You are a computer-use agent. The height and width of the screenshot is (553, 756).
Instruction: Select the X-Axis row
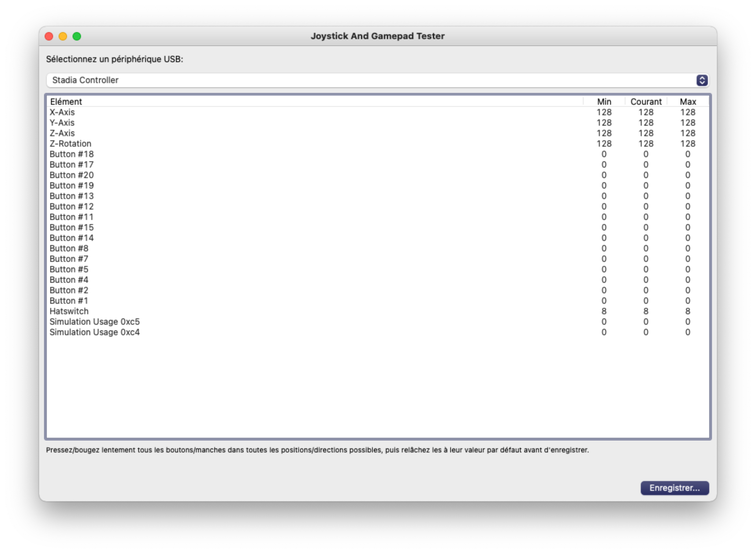click(378, 112)
